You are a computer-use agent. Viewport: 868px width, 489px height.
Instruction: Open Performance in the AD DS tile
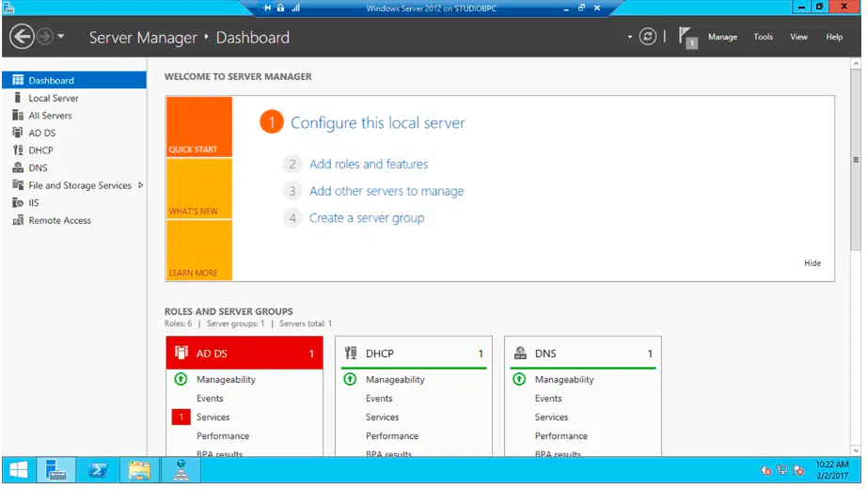tap(223, 435)
